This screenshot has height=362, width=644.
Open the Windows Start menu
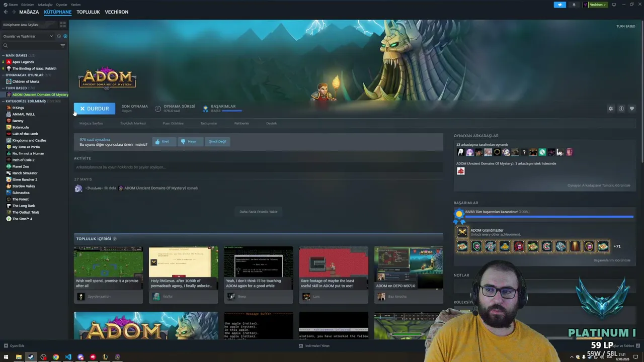tap(6, 357)
